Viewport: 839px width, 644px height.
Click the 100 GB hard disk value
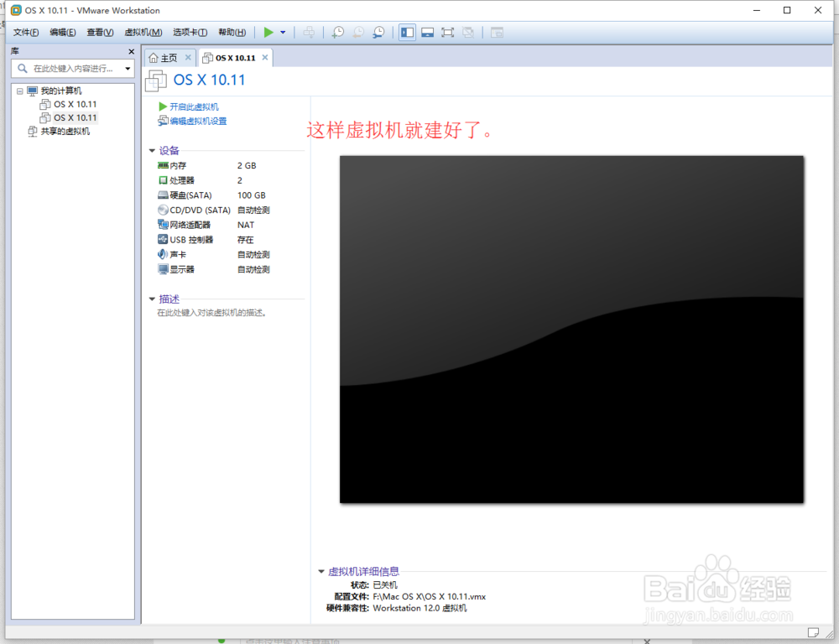(x=252, y=195)
